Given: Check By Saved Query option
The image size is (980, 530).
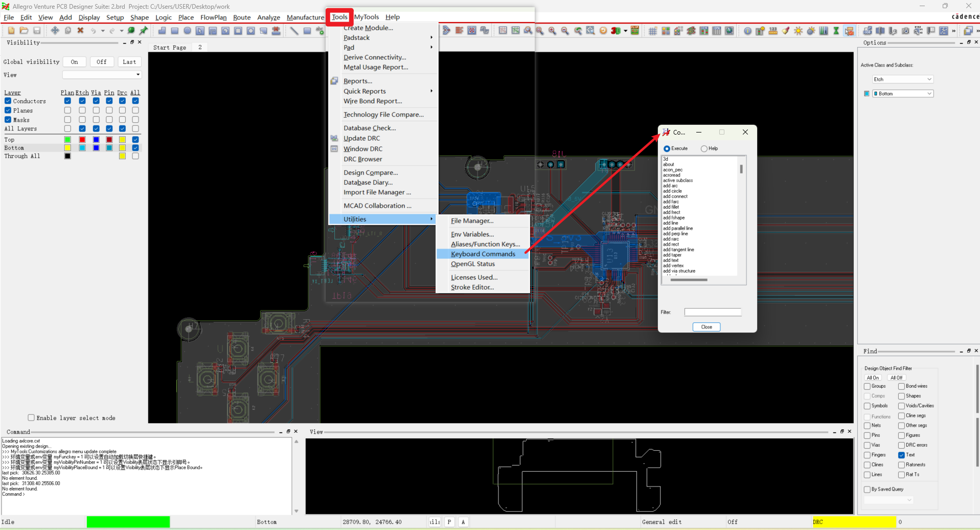Looking at the screenshot, I should coord(867,490).
